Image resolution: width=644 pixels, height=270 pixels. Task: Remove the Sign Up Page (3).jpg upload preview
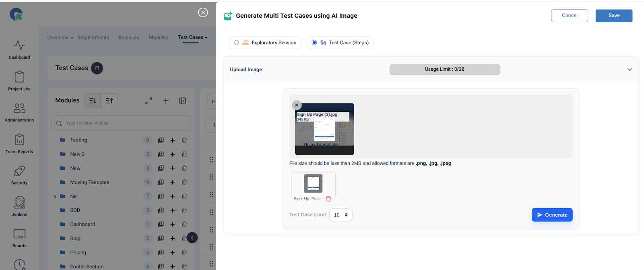point(297,105)
